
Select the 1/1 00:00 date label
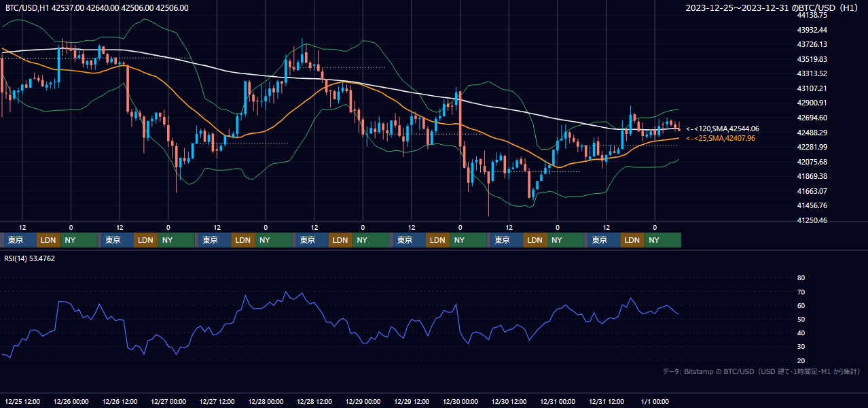(x=655, y=401)
